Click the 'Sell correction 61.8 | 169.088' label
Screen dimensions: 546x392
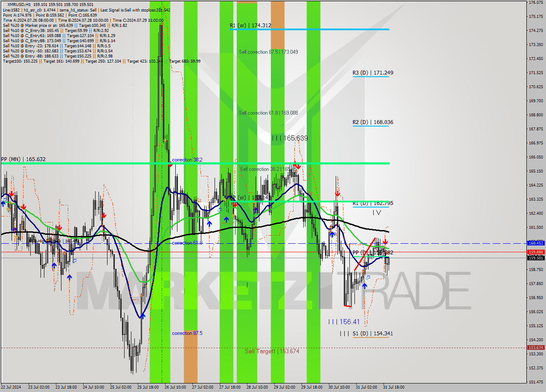click(x=268, y=113)
